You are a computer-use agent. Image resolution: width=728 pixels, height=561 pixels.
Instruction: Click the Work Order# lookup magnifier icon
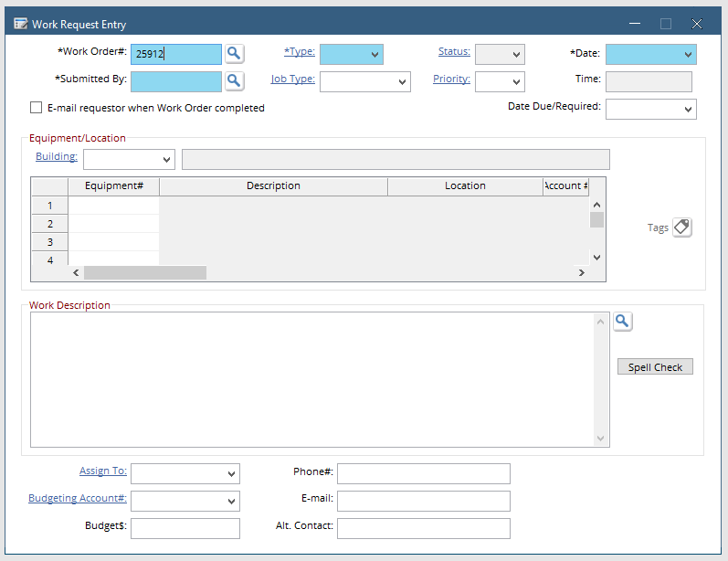coord(234,54)
